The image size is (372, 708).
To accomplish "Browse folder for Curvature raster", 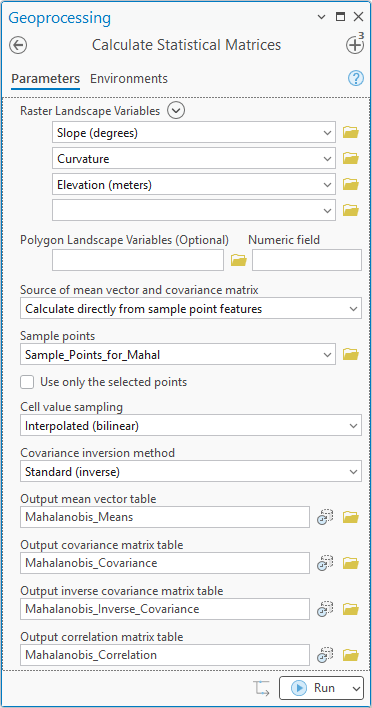I will [x=351, y=158].
